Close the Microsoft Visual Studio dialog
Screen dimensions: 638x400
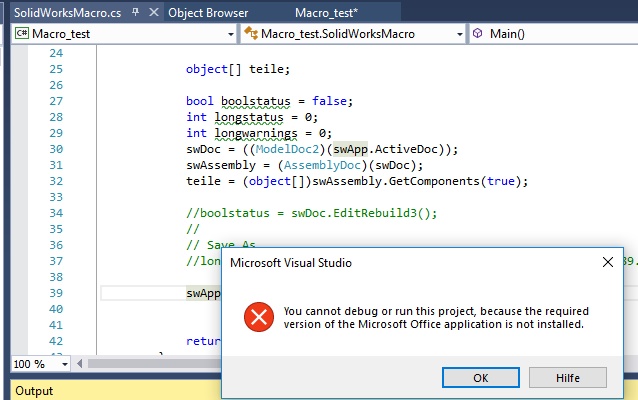pyautogui.click(x=607, y=262)
